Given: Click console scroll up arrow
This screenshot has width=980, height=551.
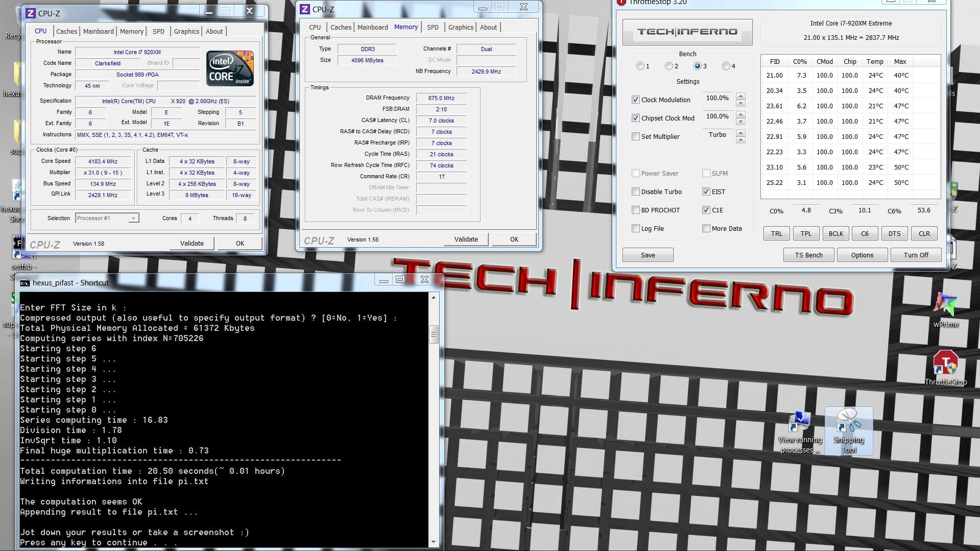Looking at the screenshot, I should coord(434,297).
